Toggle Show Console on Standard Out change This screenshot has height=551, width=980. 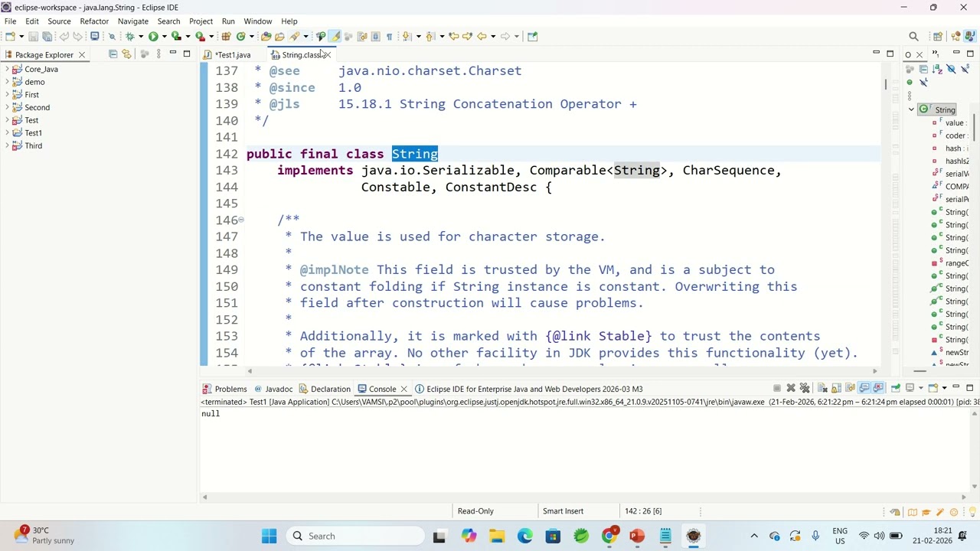pyautogui.click(x=864, y=388)
